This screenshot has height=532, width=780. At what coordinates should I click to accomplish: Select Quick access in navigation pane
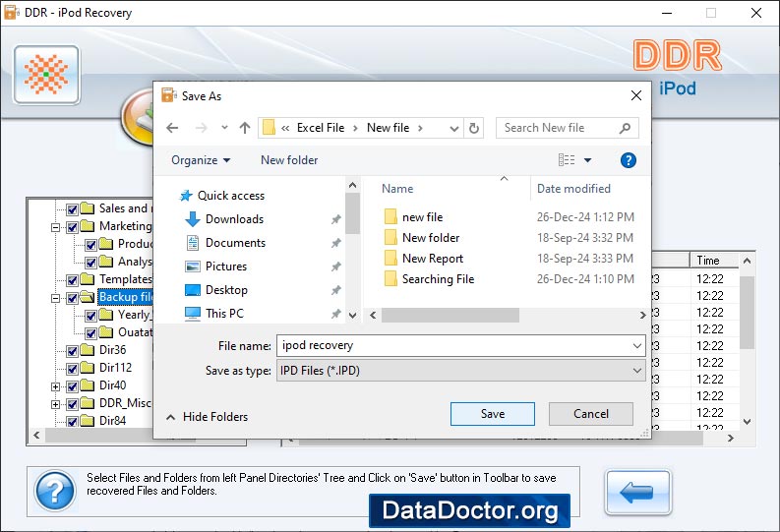click(231, 196)
